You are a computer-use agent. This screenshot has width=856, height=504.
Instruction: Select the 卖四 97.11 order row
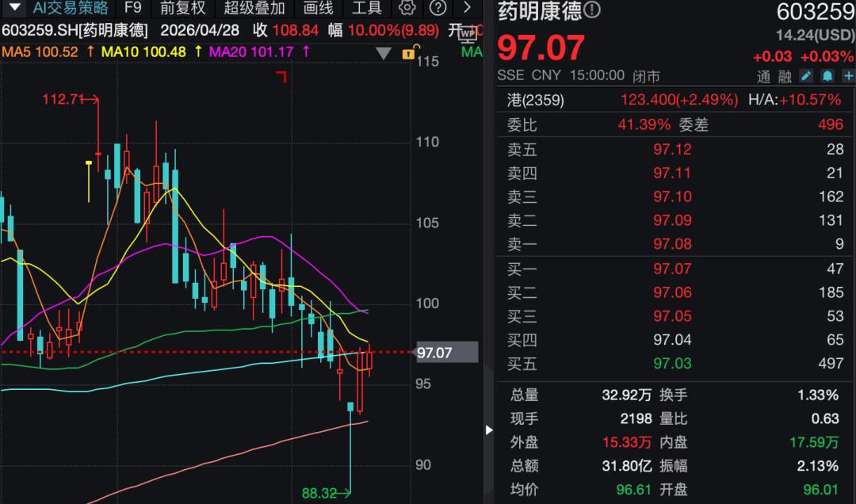674,173
